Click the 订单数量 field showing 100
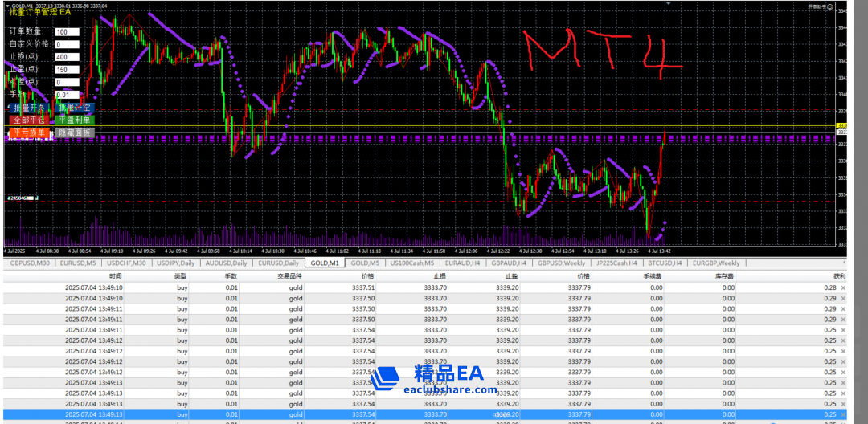This screenshot has width=868, height=424. [67, 32]
